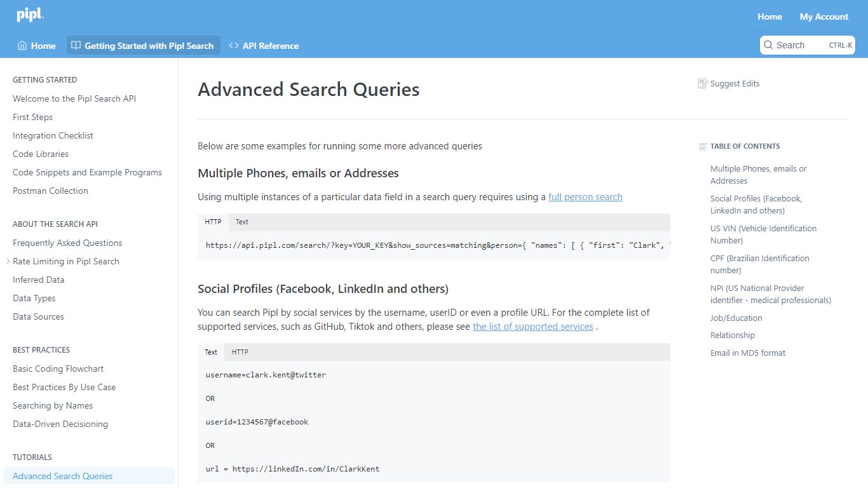
Task: Open the full person search link
Action: click(x=585, y=197)
